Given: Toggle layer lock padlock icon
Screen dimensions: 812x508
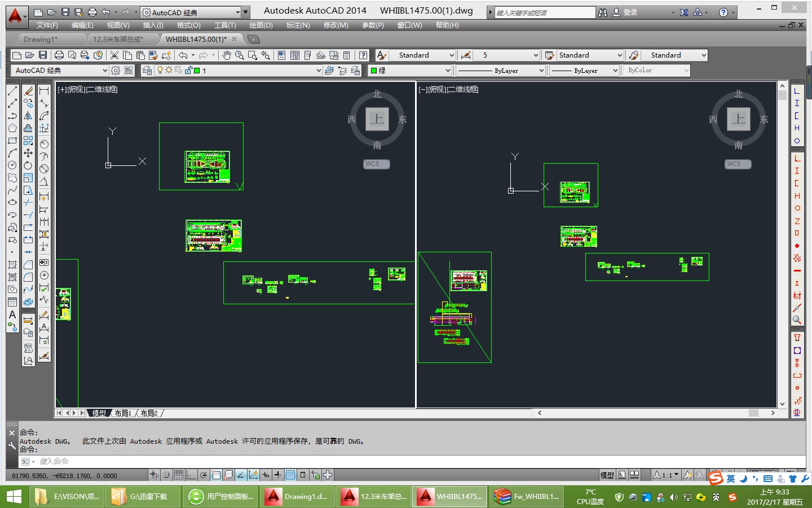Looking at the screenshot, I should (188, 70).
